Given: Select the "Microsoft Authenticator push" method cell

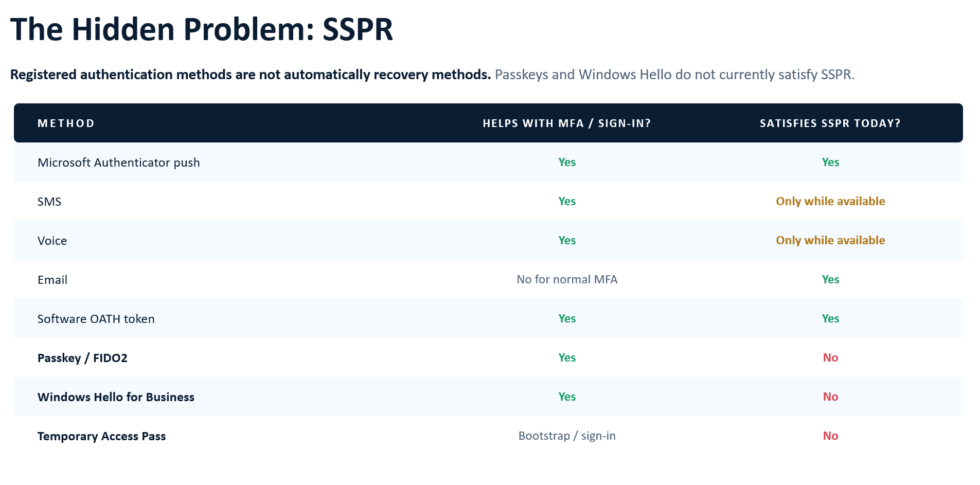Looking at the screenshot, I should (x=119, y=163).
